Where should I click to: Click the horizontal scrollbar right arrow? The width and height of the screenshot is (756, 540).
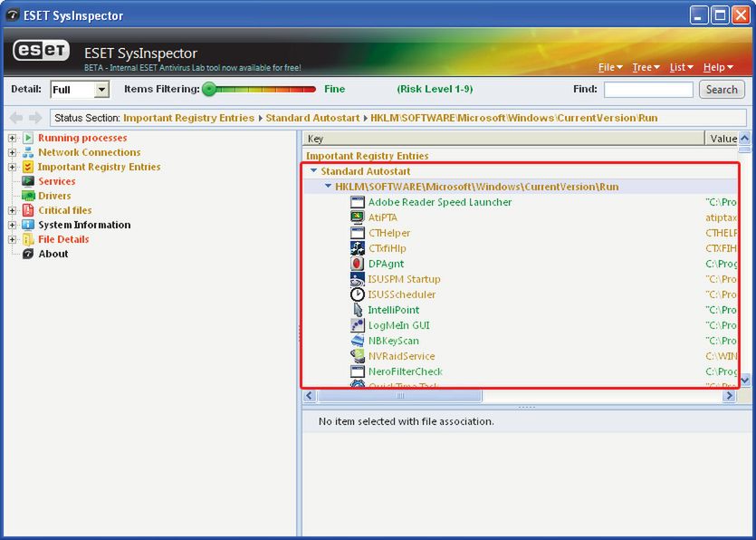729,396
